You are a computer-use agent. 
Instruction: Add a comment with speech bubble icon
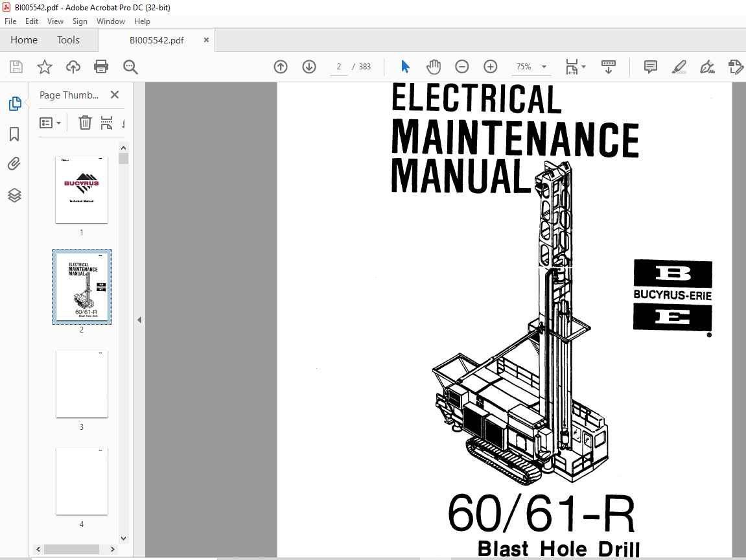point(650,67)
